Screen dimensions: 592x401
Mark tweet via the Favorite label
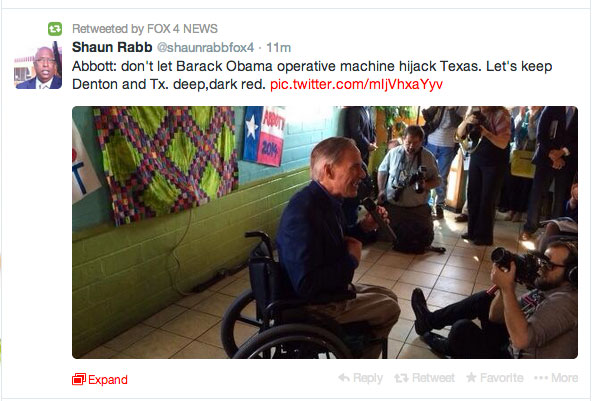pos(502,378)
